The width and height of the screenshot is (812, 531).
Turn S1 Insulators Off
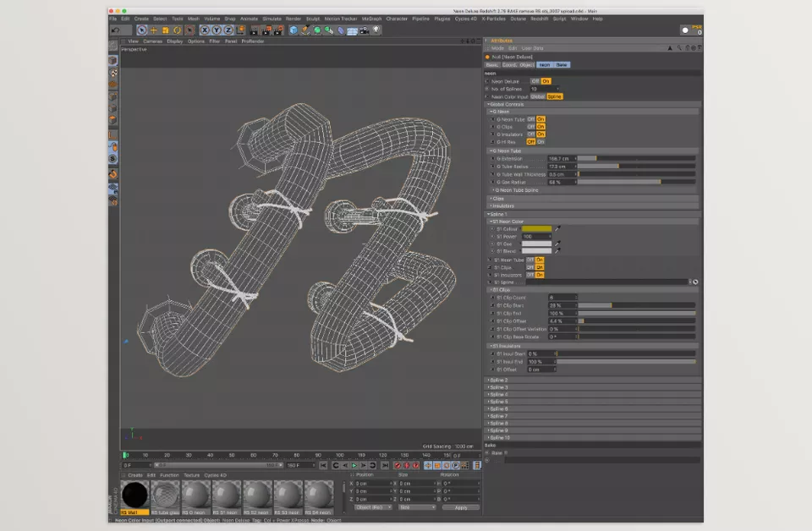click(530, 275)
